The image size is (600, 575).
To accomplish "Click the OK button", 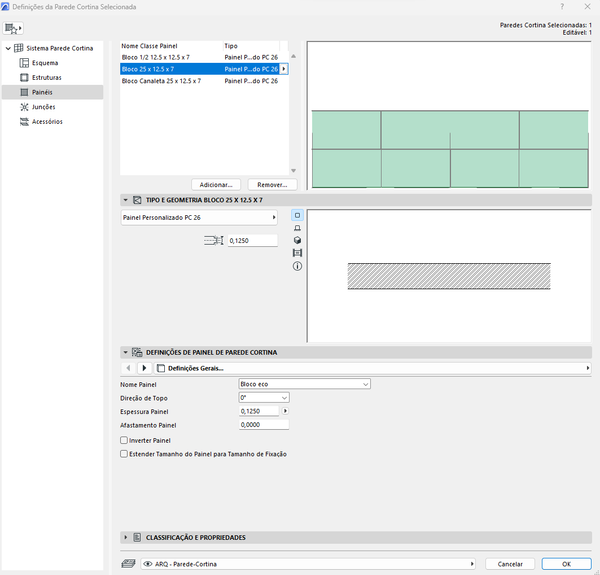I will tap(567, 564).
